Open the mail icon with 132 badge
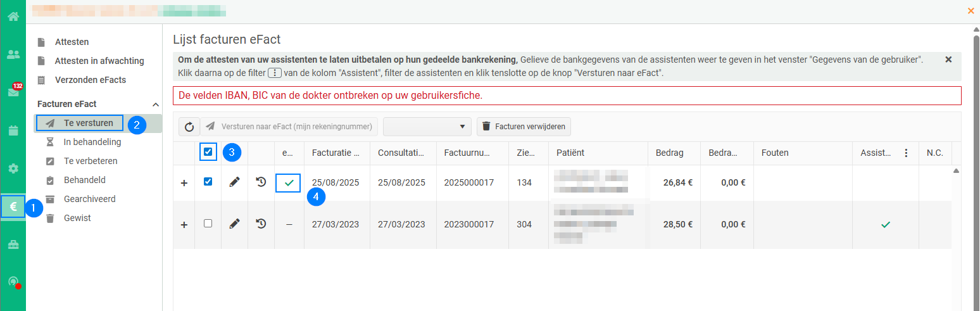The height and width of the screenshot is (311, 980). tap(13, 92)
